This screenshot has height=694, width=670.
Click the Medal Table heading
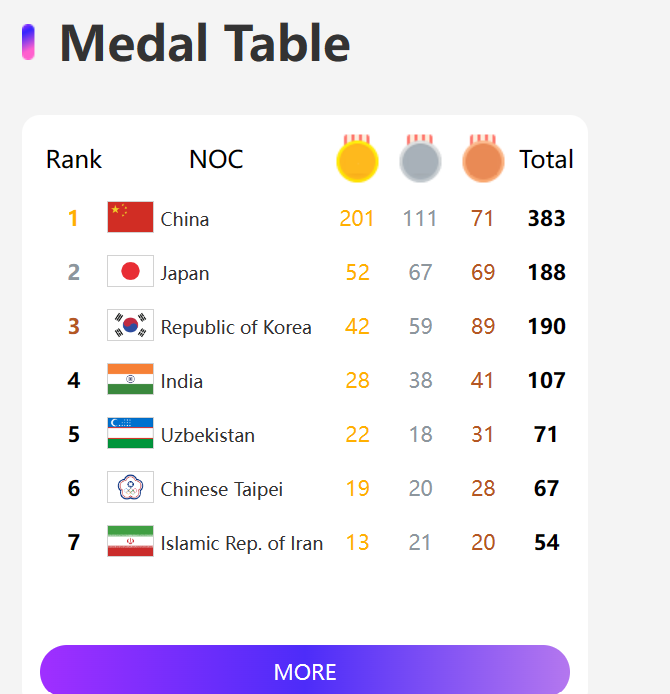(x=205, y=43)
